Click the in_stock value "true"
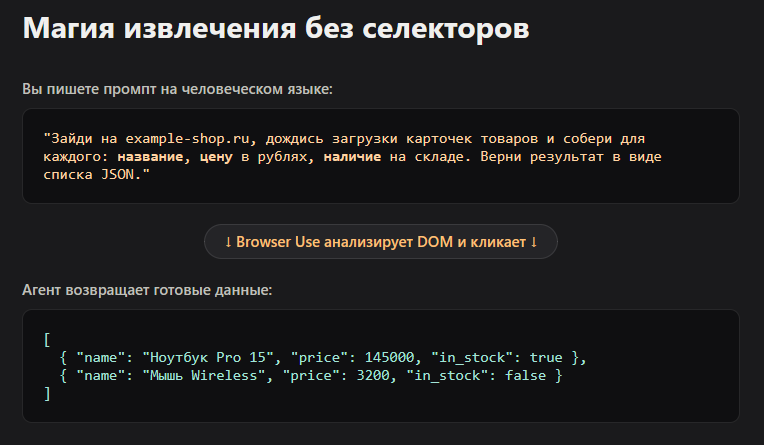This screenshot has height=445, width=764. 546,357
